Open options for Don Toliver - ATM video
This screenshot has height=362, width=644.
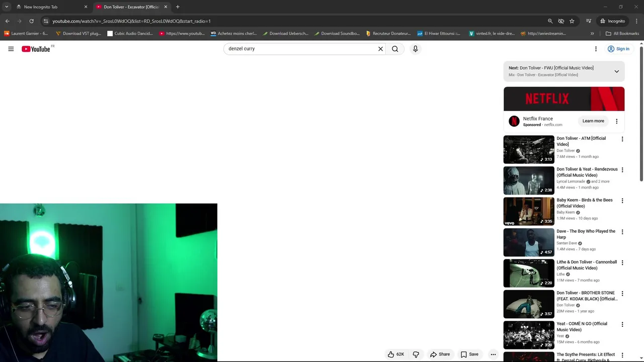(622, 139)
